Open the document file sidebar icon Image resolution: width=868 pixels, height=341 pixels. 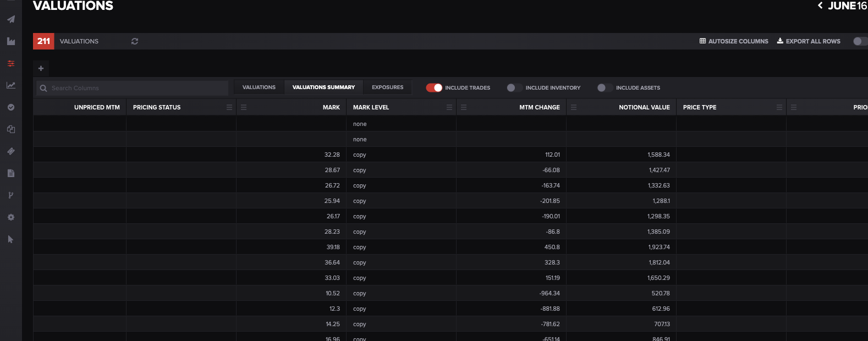click(x=11, y=173)
